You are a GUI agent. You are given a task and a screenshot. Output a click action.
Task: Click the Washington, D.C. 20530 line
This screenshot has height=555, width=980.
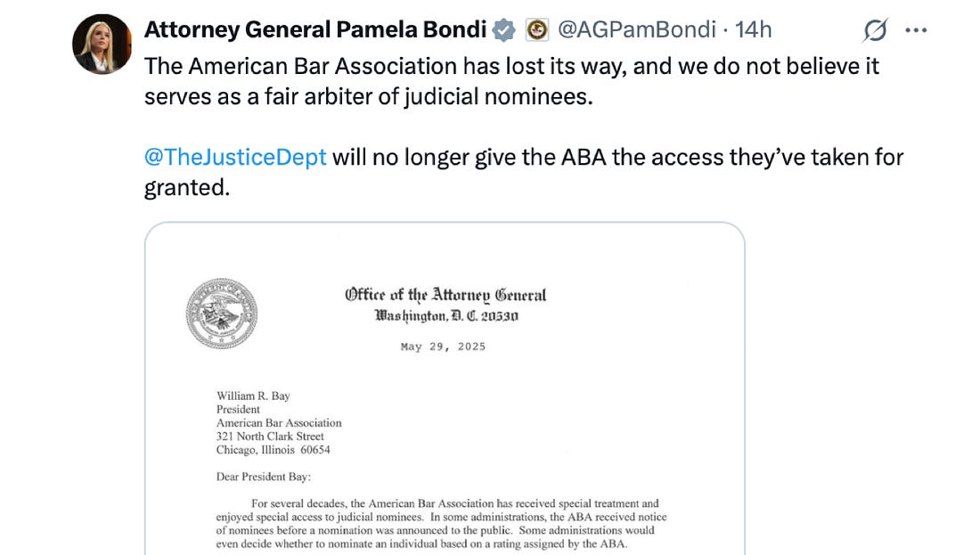(446, 316)
